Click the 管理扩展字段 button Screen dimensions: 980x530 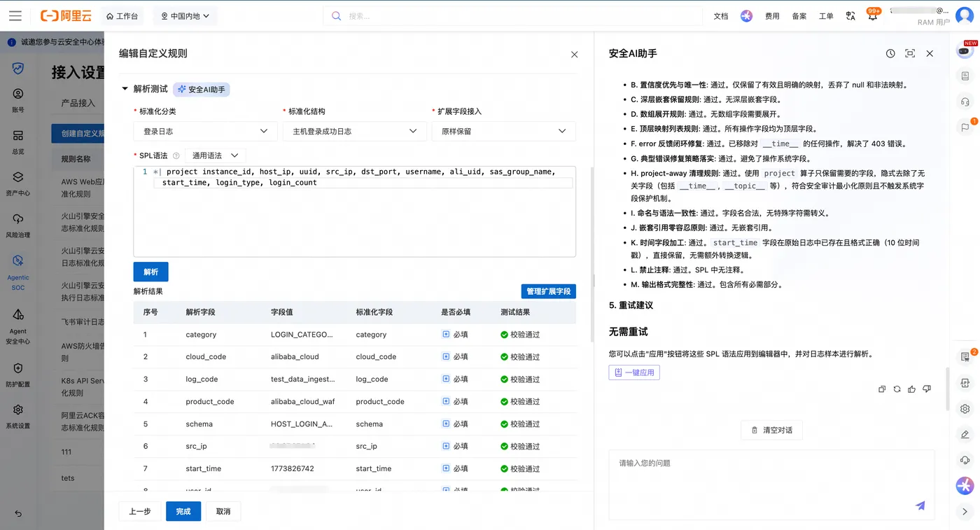pos(549,291)
